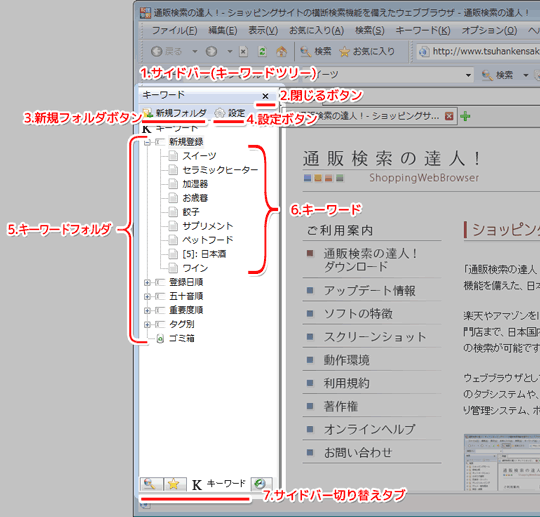Open the お気に入り(A) menu
Screen dimensions: 540x517
(316, 31)
